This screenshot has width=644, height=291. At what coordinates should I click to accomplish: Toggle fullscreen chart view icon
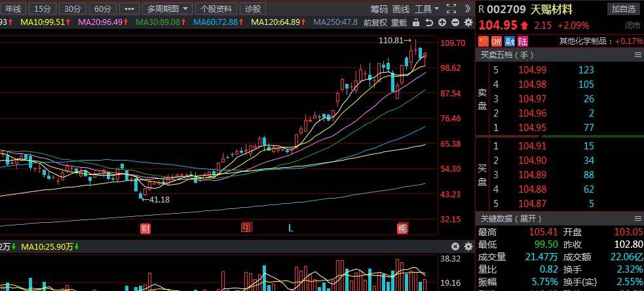(x=451, y=9)
